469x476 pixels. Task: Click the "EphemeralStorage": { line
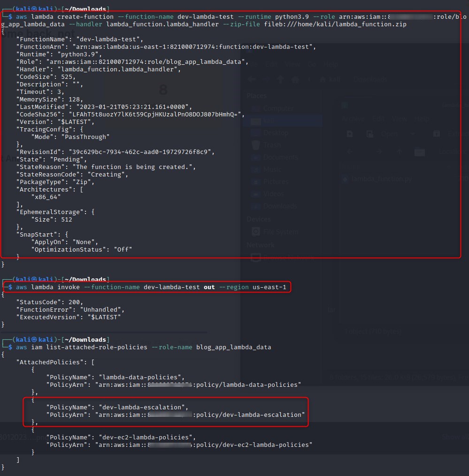(x=55, y=212)
